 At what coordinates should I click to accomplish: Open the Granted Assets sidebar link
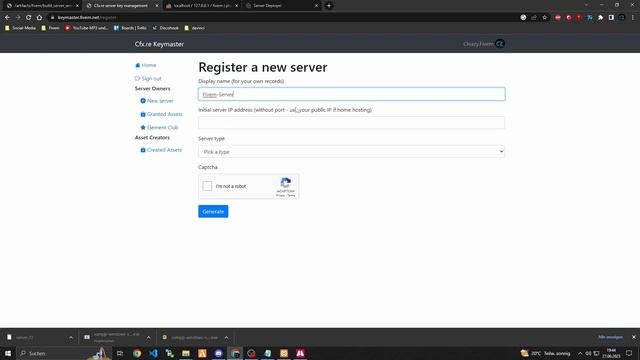click(164, 114)
